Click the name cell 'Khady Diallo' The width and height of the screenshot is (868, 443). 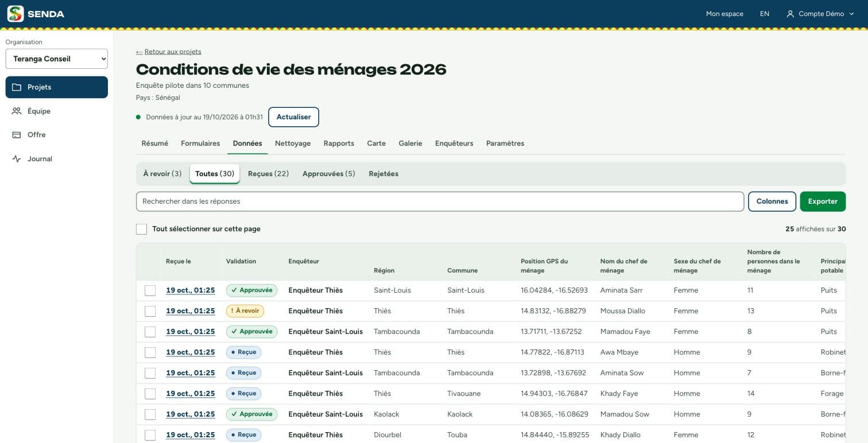click(620, 435)
